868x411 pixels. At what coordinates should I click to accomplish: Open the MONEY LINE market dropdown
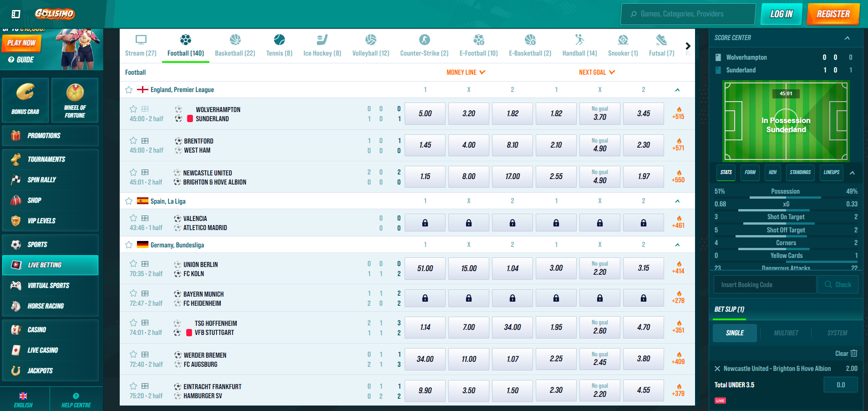point(466,72)
